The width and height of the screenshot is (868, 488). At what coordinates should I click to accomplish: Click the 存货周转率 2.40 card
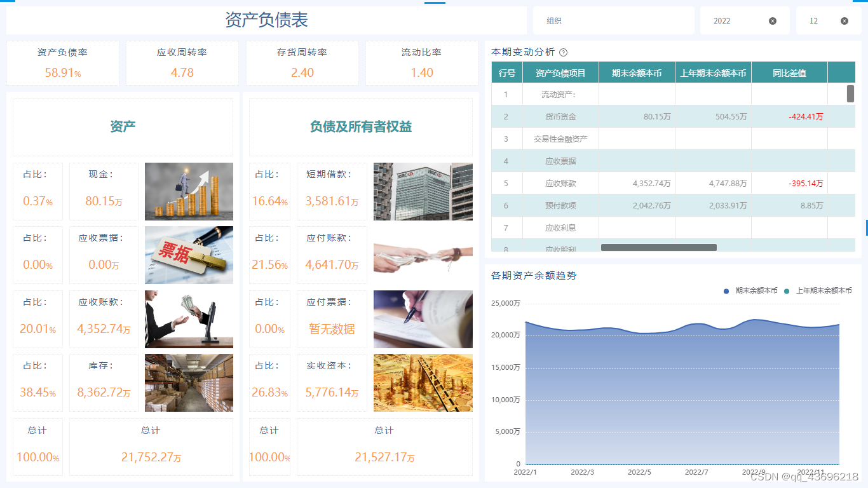click(x=302, y=63)
